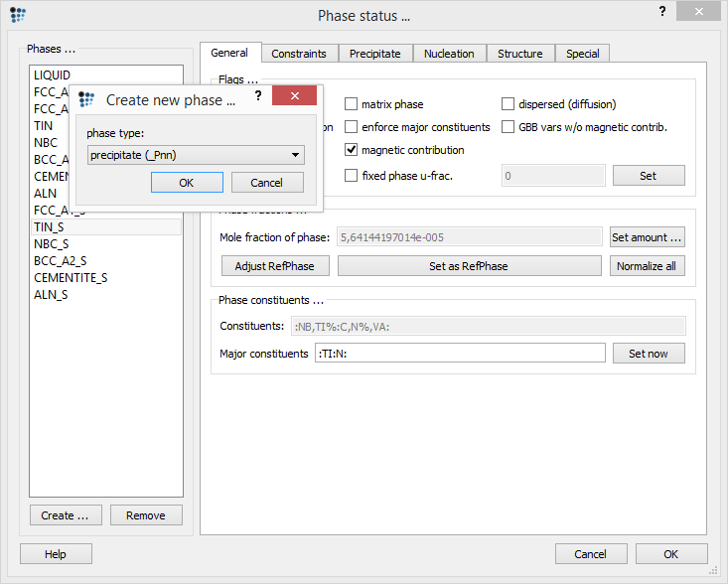Screen dimensions: 728x584
Task: Open the Nucleation tab
Action: 449,54
